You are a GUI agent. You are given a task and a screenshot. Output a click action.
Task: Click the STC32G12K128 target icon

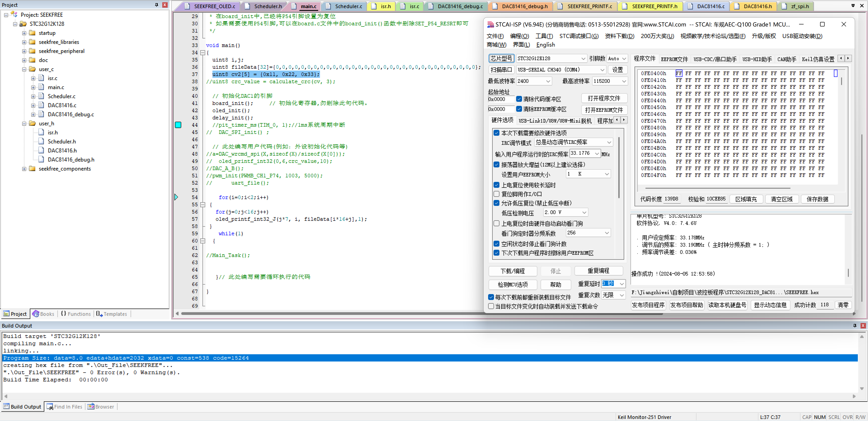coord(23,24)
